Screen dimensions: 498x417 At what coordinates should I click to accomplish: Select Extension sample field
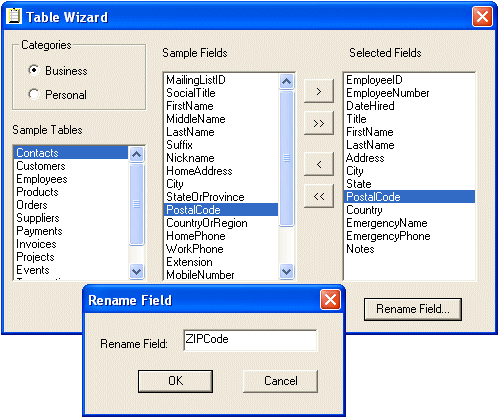[x=221, y=262]
